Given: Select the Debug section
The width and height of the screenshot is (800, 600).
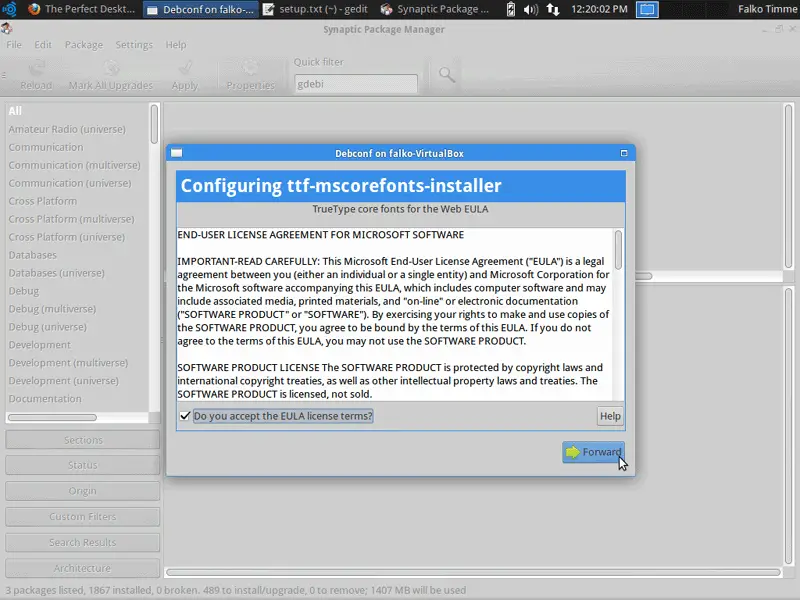Looking at the screenshot, I should [x=23, y=291].
